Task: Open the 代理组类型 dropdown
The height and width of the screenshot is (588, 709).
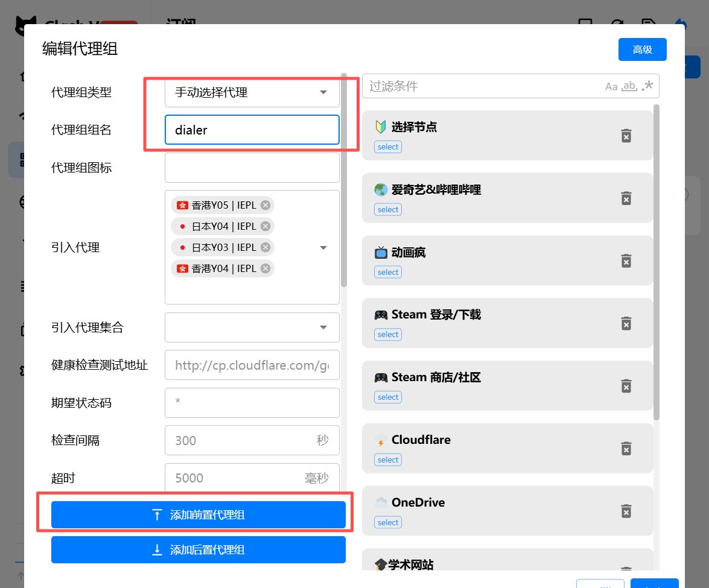Action: coord(252,92)
